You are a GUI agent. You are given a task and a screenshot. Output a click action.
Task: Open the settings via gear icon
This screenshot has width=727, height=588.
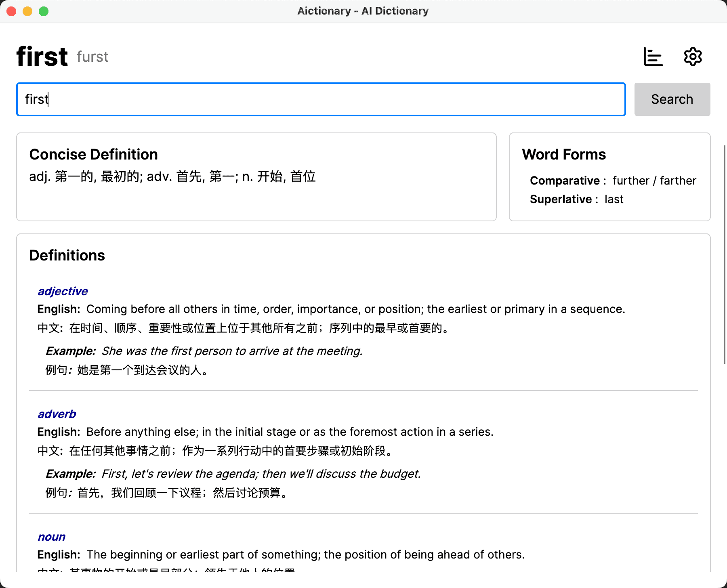pyautogui.click(x=692, y=57)
